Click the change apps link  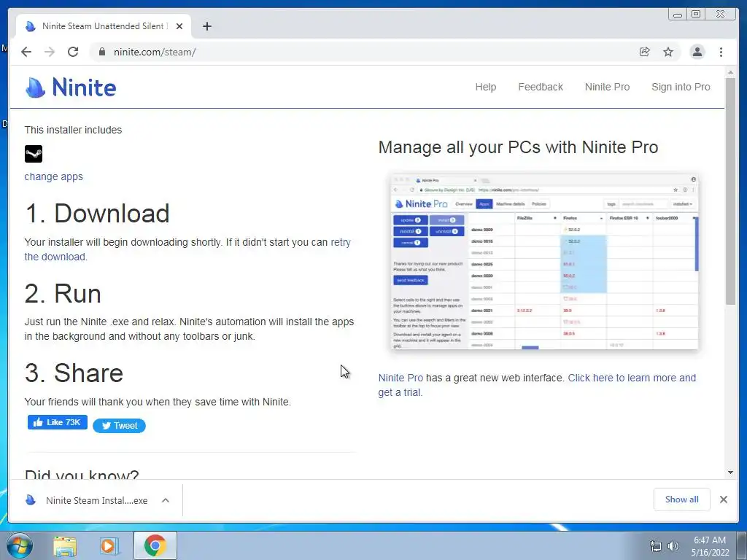click(x=53, y=176)
